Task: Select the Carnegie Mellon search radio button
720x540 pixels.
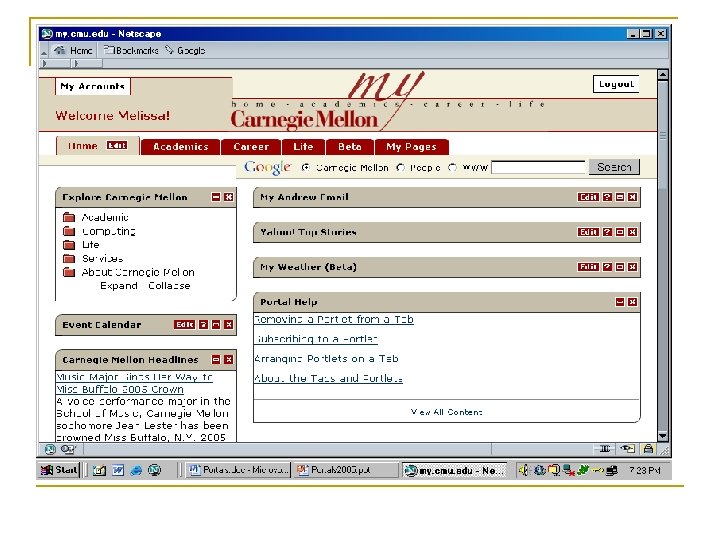Action: pyautogui.click(x=306, y=168)
